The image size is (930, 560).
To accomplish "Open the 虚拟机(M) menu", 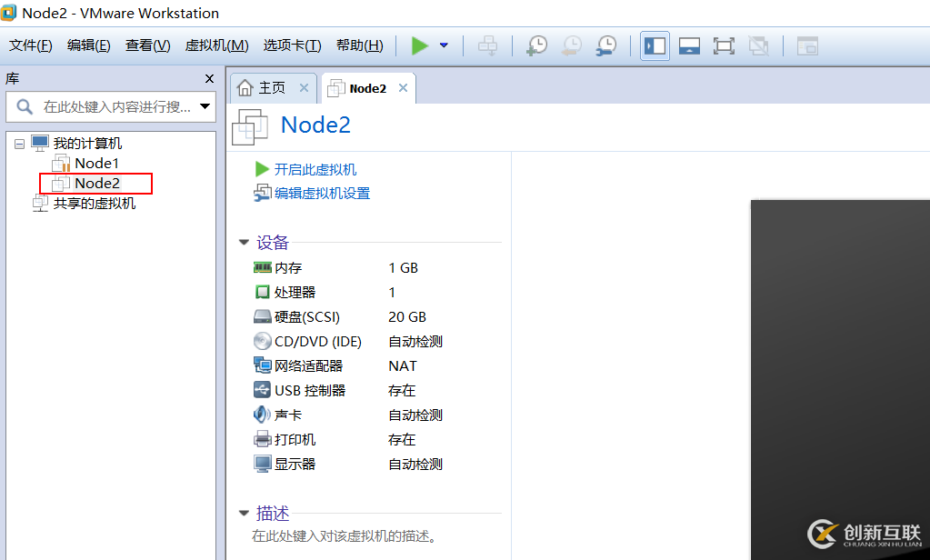I will (x=216, y=45).
